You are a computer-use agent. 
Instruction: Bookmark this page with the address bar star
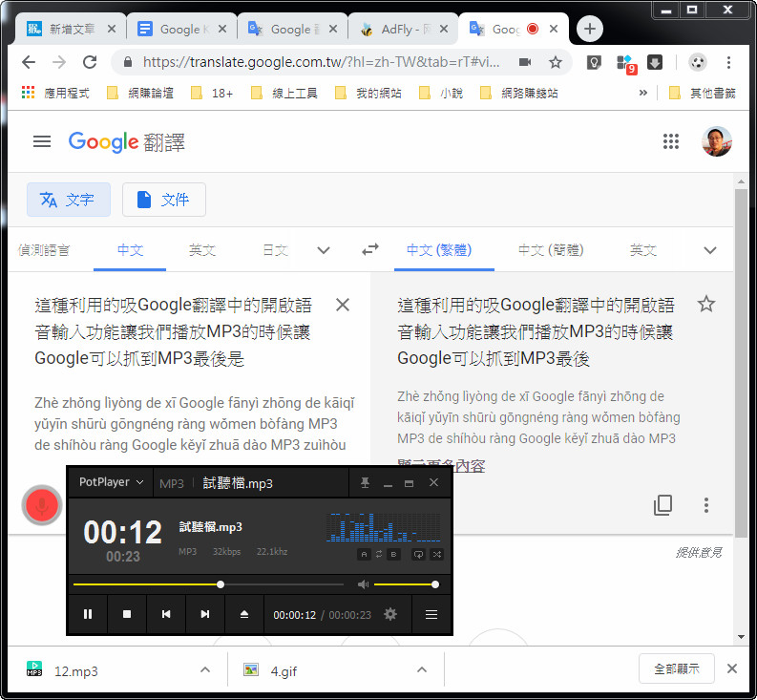coord(556,62)
